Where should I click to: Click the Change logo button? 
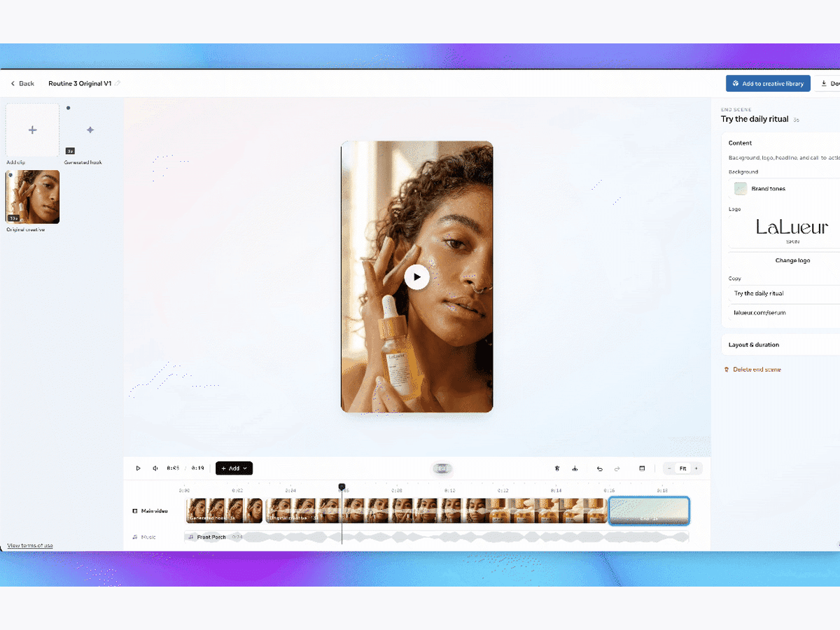[792, 260]
